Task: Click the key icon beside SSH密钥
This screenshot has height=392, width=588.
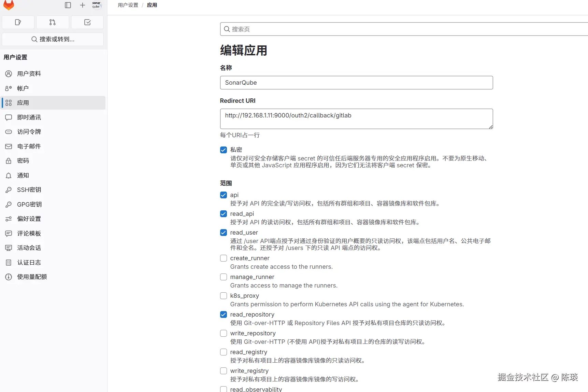Action: 9,190
